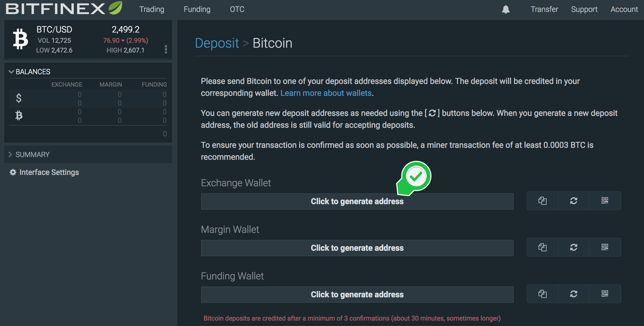
Task: Click QR code icon for Funding Wallet
Action: [x=605, y=294]
